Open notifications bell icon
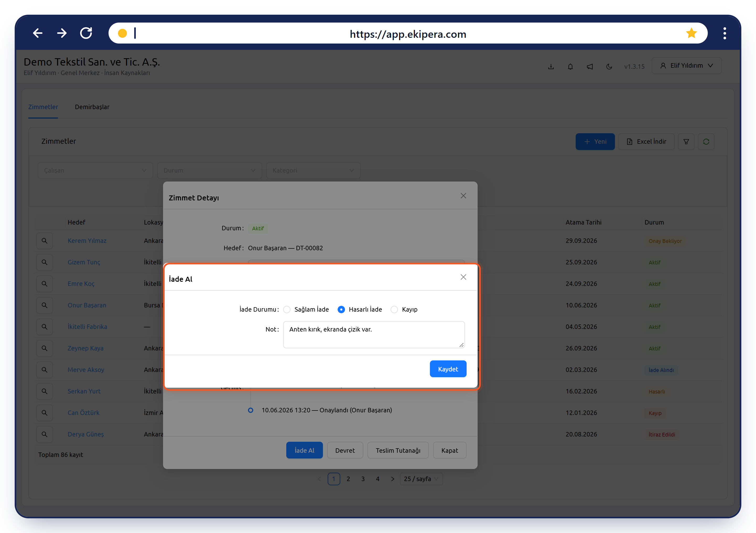Viewport: 756px width, 533px height. click(570, 67)
